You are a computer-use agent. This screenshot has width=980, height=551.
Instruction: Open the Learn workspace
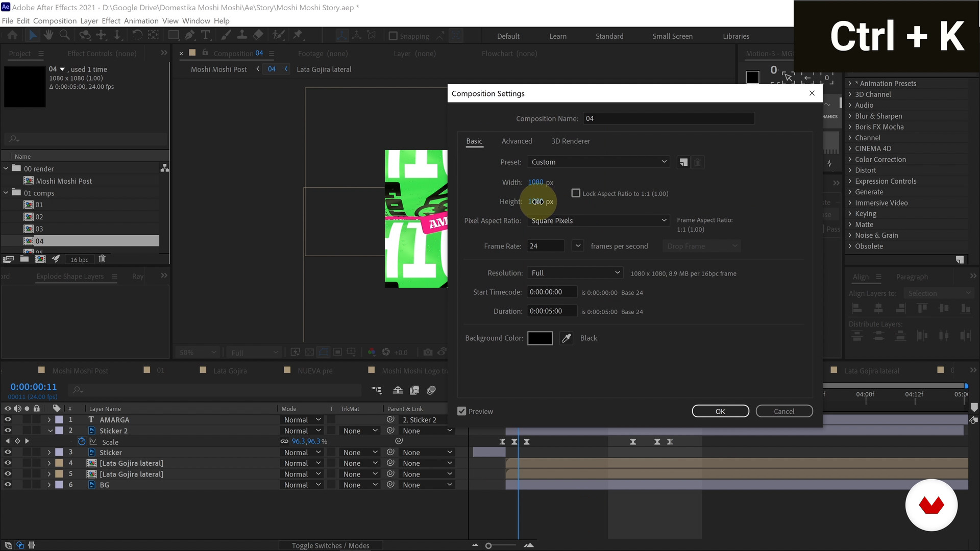tap(558, 36)
